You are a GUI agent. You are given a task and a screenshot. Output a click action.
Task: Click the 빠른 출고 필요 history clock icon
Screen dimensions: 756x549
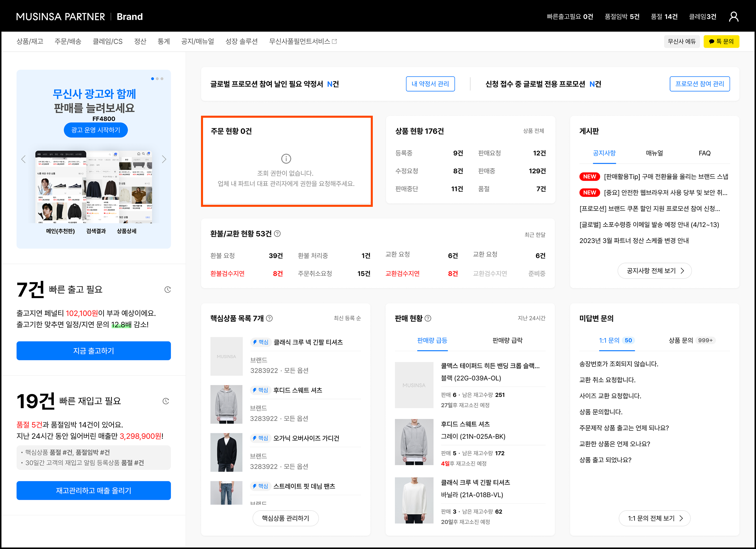pos(168,290)
